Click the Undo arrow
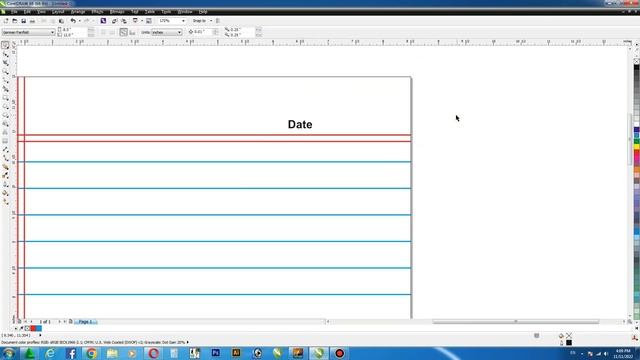The height and width of the screenshot is (360, 640). coord(73,21)
